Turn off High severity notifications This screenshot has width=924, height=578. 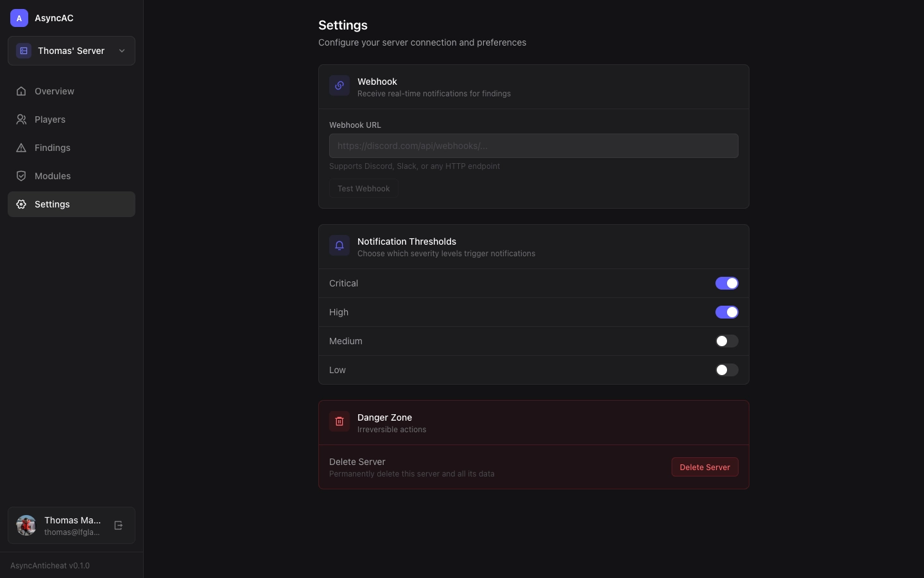[x=726, y=312]
